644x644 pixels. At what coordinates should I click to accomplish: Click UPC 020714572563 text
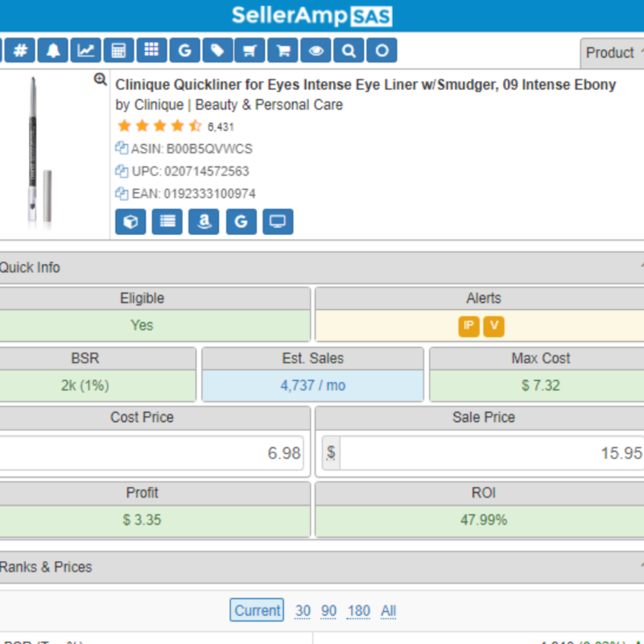pyautogui.click(x=190, y=171)
